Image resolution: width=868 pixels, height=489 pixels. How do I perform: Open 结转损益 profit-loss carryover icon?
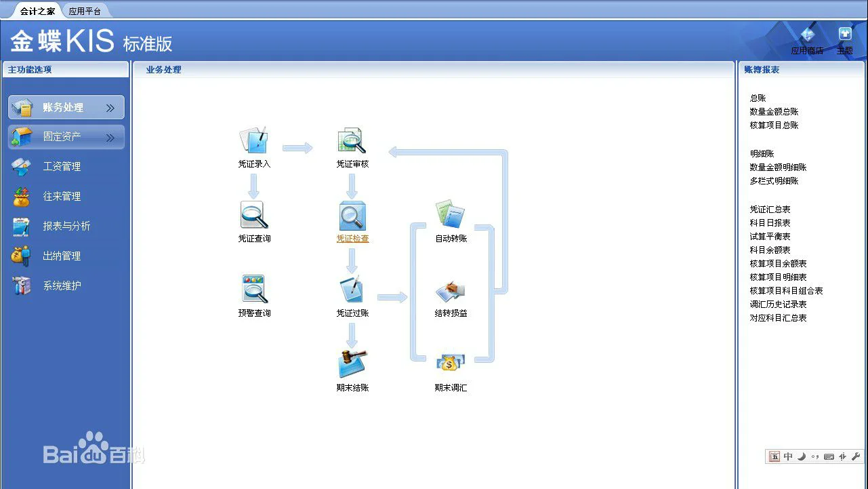coord(451,291)
